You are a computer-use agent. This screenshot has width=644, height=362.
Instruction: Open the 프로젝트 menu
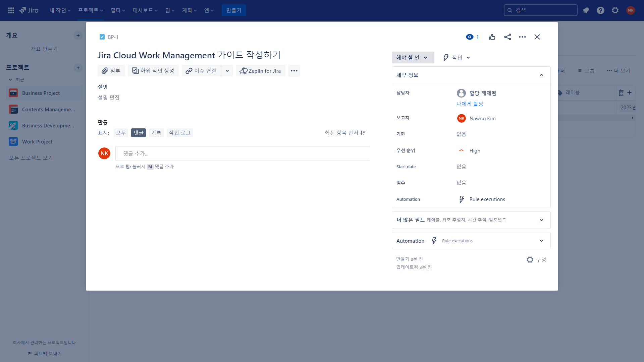91,10
